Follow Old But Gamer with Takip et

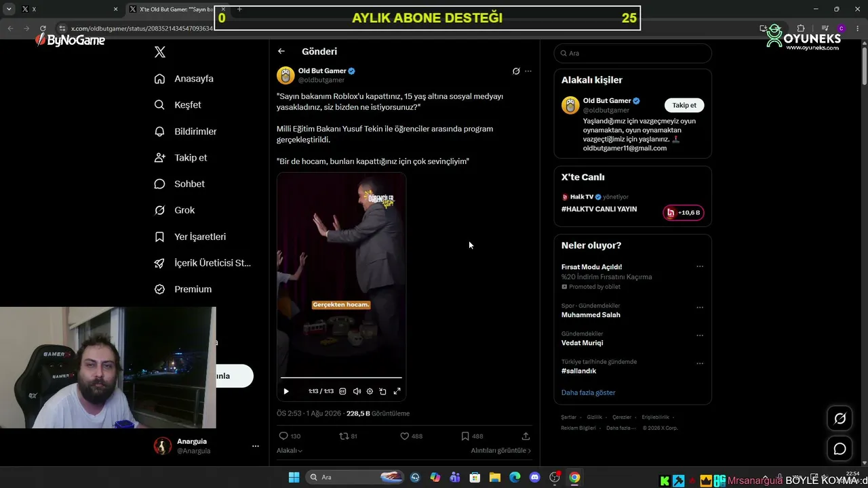pos(684,105)
